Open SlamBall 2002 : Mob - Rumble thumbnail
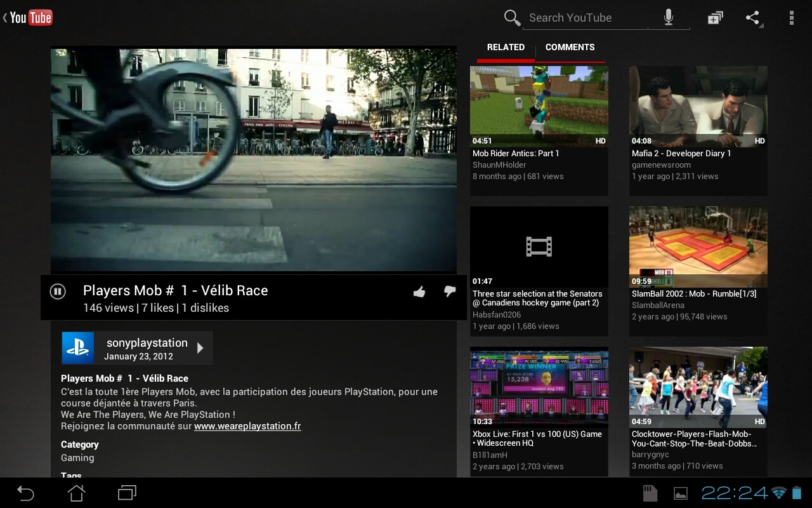Viewport: 812px width, 508px height. [698, 246]
